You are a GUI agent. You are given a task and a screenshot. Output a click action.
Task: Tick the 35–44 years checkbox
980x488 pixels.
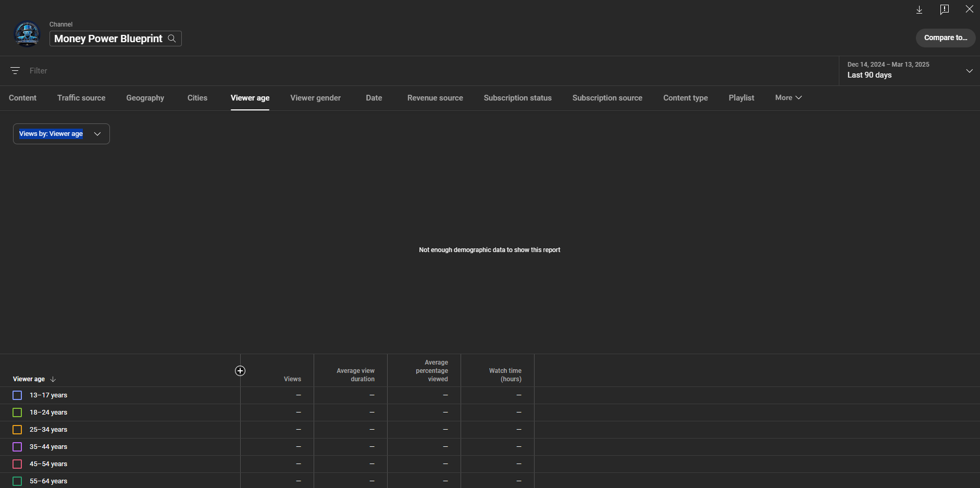17,447
